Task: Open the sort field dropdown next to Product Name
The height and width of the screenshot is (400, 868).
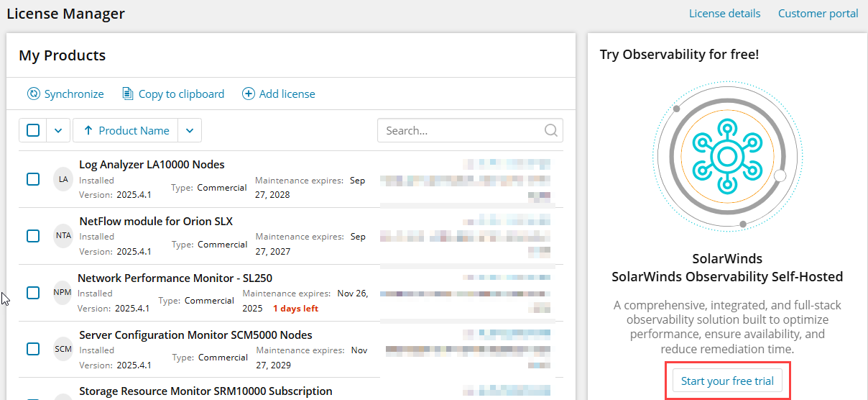Action: point(190,130)
